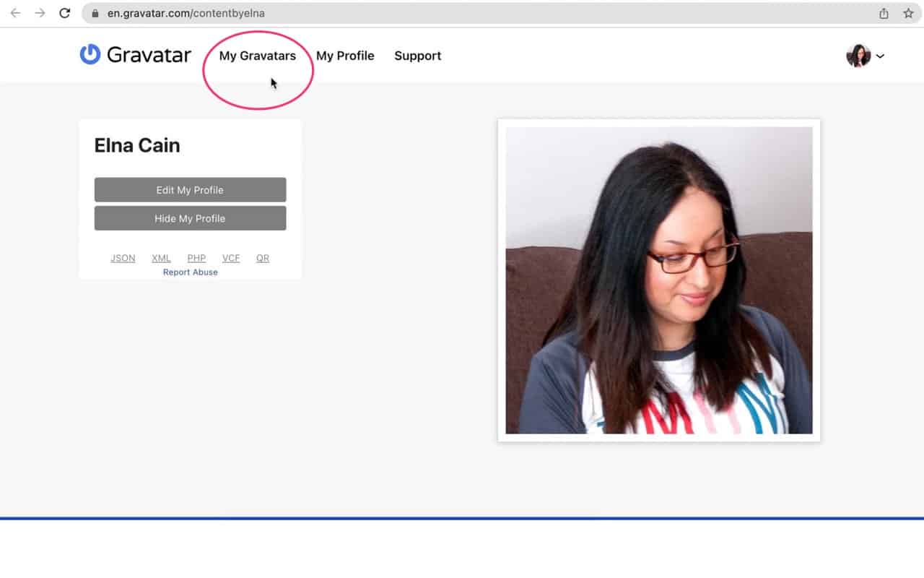The image size is (924, 578).
Task: Hide My Profile from public view
Action: click(x=190, y=218)
